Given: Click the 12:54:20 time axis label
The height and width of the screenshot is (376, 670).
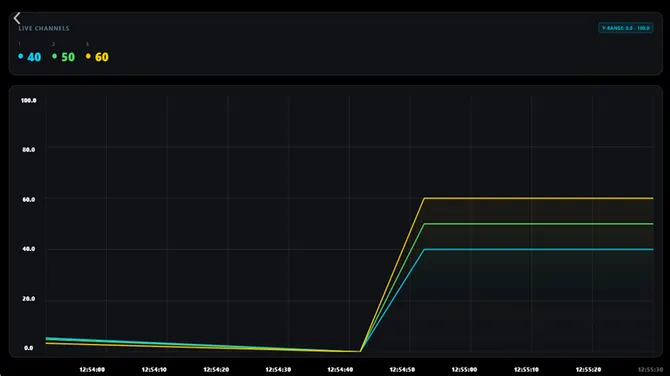Looking at the screenshot, I should (x=216, y=370).
